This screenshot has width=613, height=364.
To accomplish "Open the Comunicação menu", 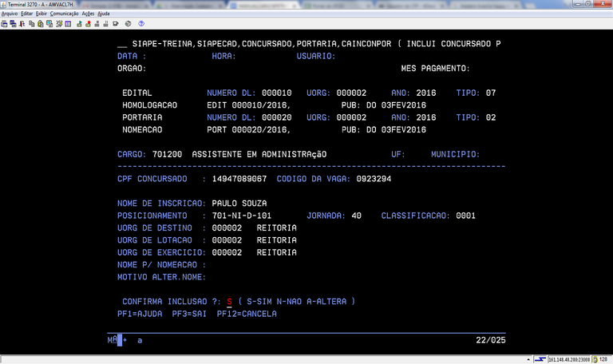I will click(x=64, y=14).
